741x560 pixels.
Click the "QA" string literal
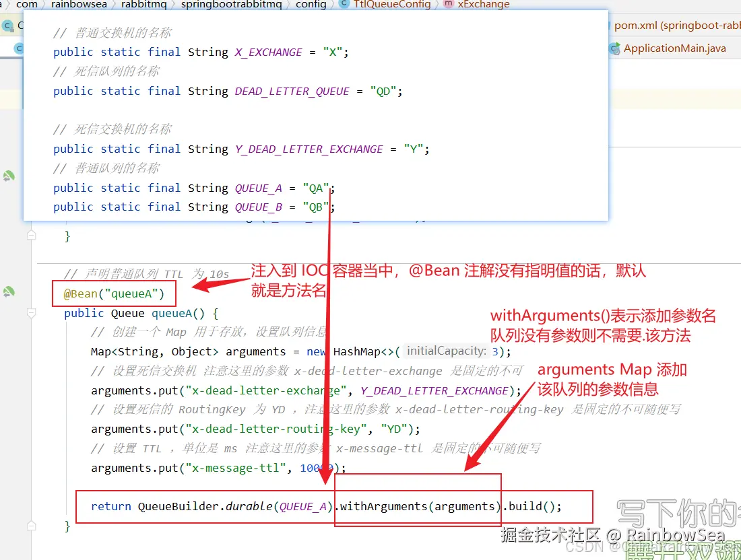tap(316, 188)
